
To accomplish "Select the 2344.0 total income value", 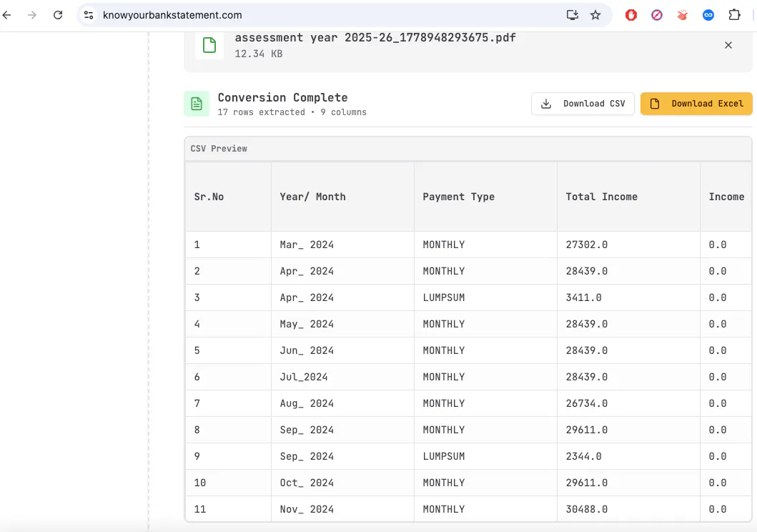I will pos(584,456).
